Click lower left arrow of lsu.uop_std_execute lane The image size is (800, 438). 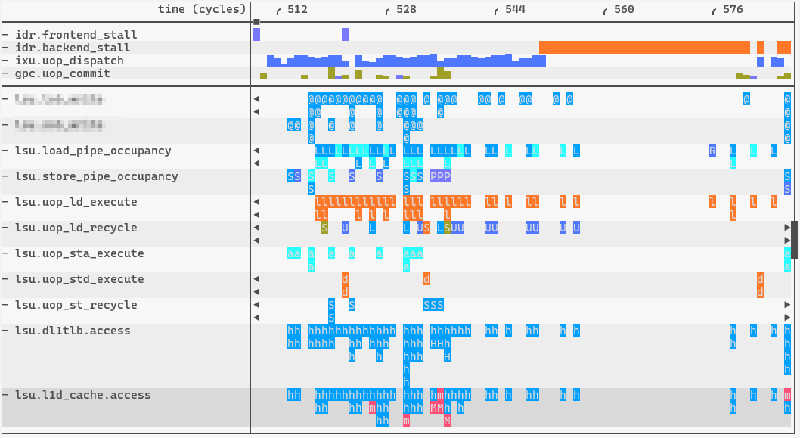(x=257, y=292)
